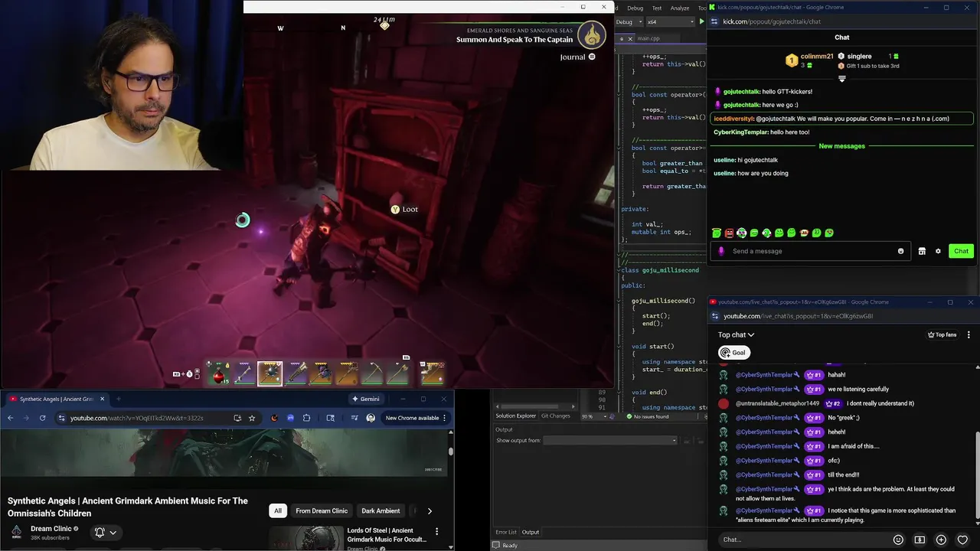Click New Chrome available update button

click(412, 418)
